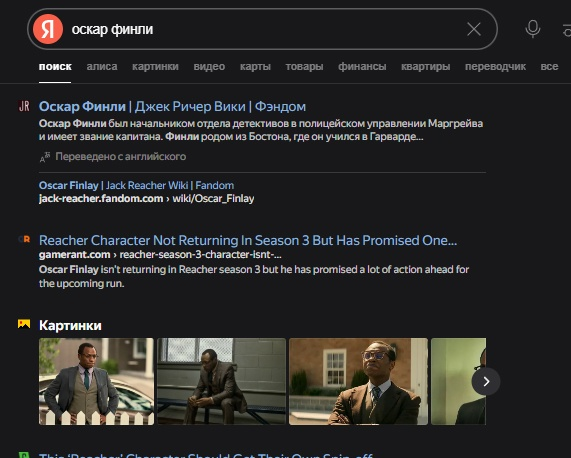Click the translation icon near Переведено с английского
This screenshot has height=458, width=571.
tap(45, 157)
